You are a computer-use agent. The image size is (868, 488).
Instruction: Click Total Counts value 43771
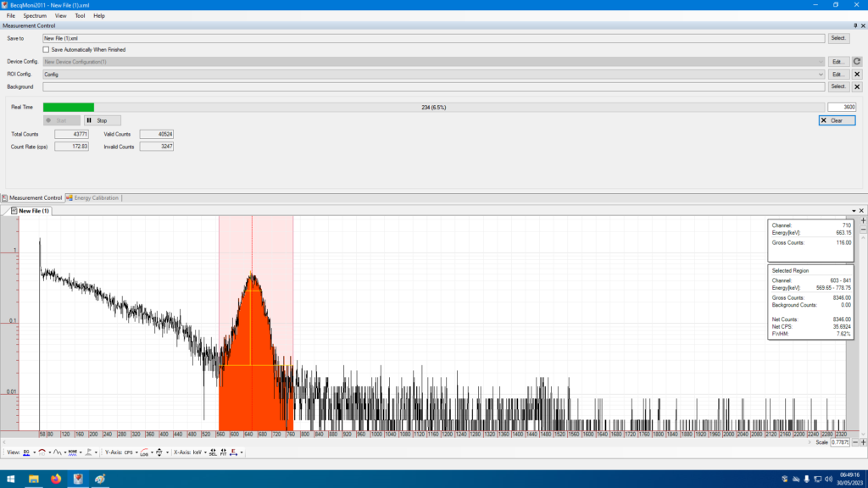pyautogui.click(x=71, y=134)
